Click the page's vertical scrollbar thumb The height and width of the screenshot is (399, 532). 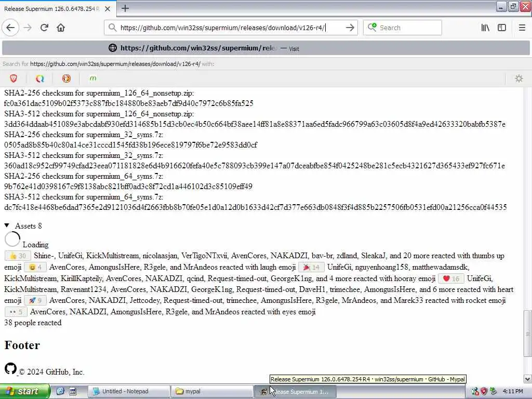(x=527, y=333)
